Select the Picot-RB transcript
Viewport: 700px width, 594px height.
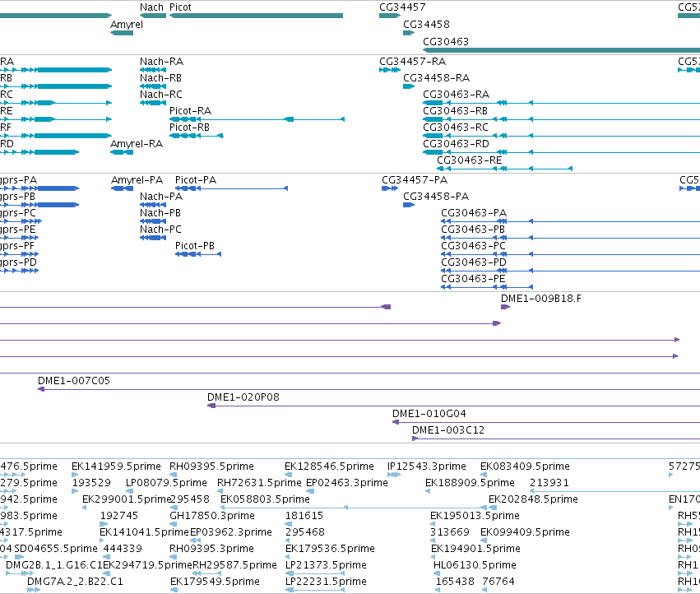coord(197,136)
